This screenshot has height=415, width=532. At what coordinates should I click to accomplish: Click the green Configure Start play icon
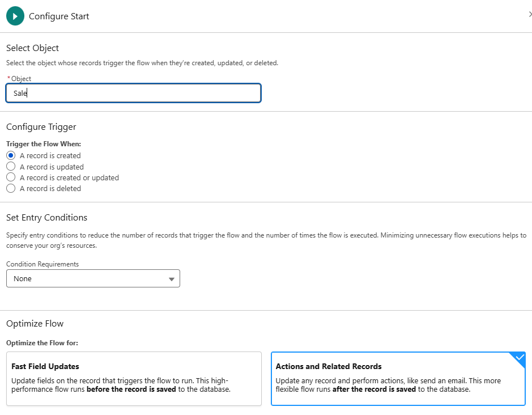click(15, 16)
